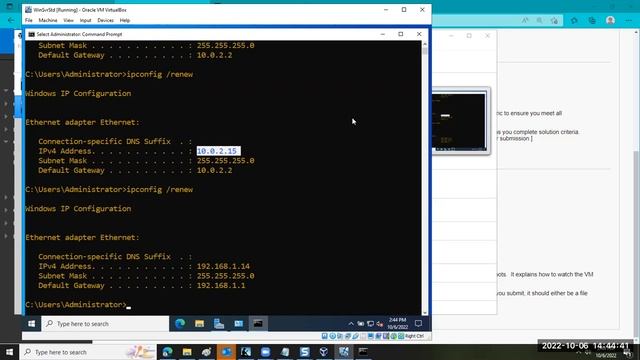Image resolution: width=640 pixels, height=360 pixels.
Task: Add page to favorites star icon
Action: coord(554,20)
